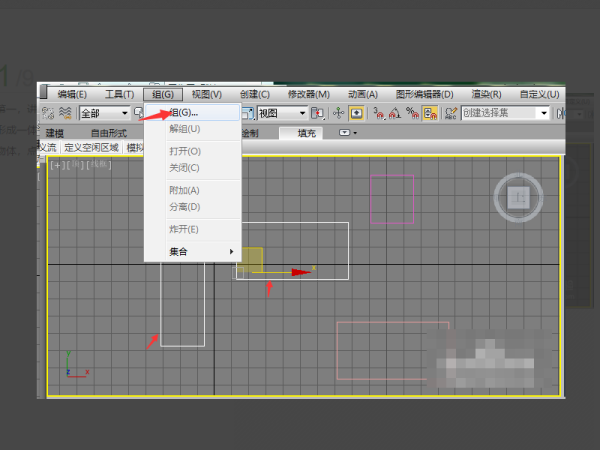
Task: Close the open 组(G) menu bar item
Action: tap(163, 94)
